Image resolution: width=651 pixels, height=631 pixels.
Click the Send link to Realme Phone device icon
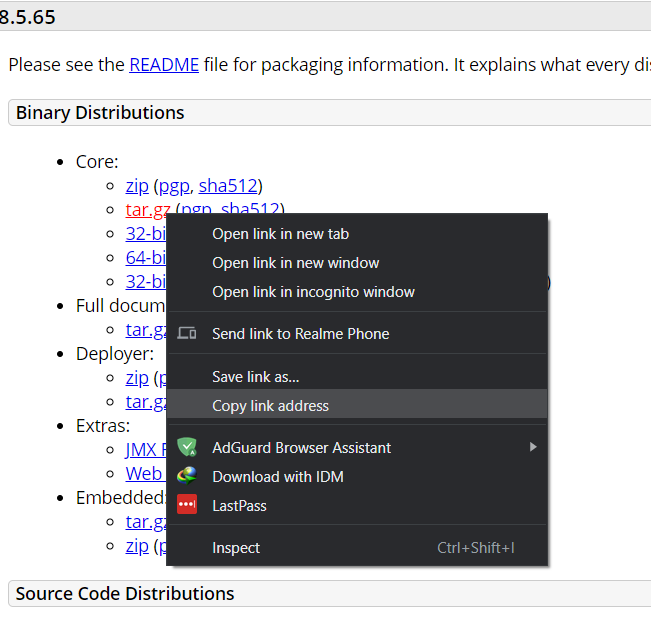[187, 333]
